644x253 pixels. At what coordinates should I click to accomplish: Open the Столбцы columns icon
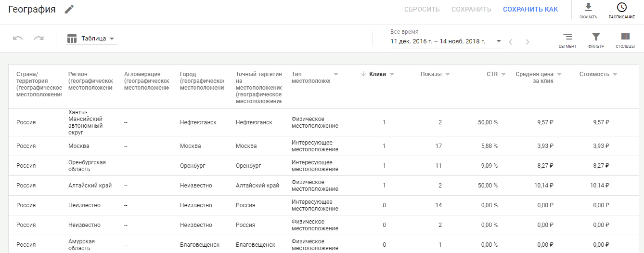[x=625, y=37]
